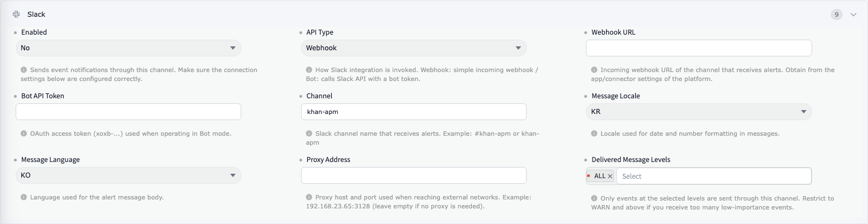Viewport: 868px width, 224px height.
Task: Click the info icon under the Bot API Token field
Action: tap(24, 134)
